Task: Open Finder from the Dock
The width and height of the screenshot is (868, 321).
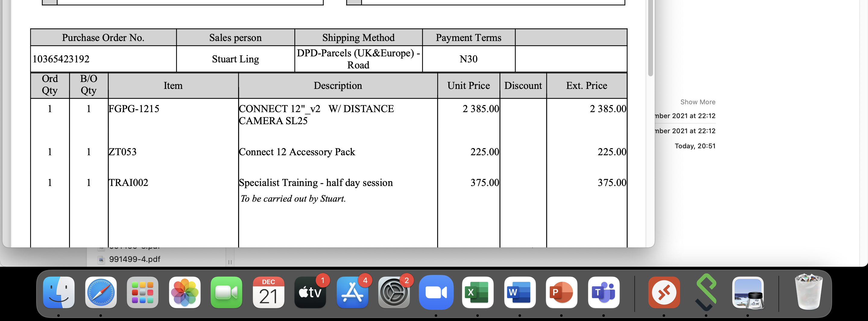Action: point(58,292)
